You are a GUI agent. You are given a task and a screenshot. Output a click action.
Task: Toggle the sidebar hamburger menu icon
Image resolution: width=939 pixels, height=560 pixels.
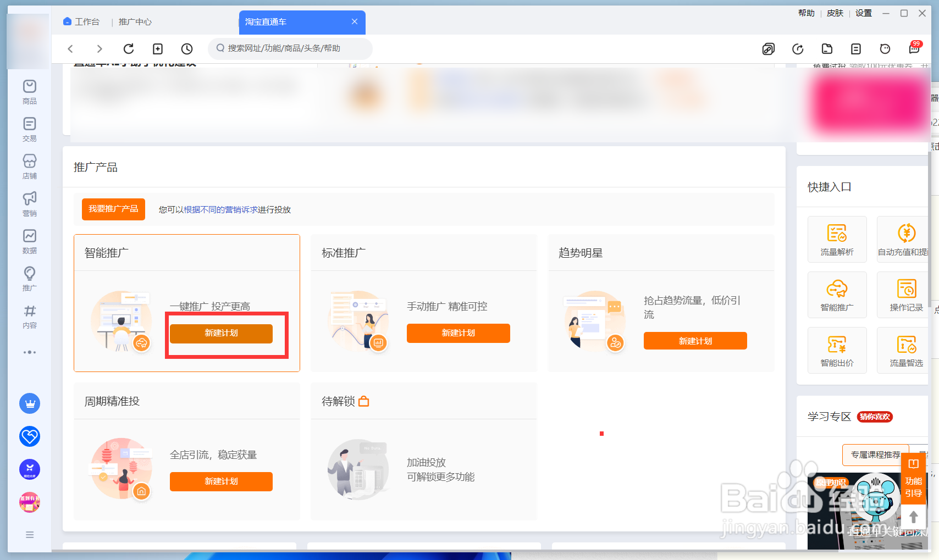coord(30,535)
